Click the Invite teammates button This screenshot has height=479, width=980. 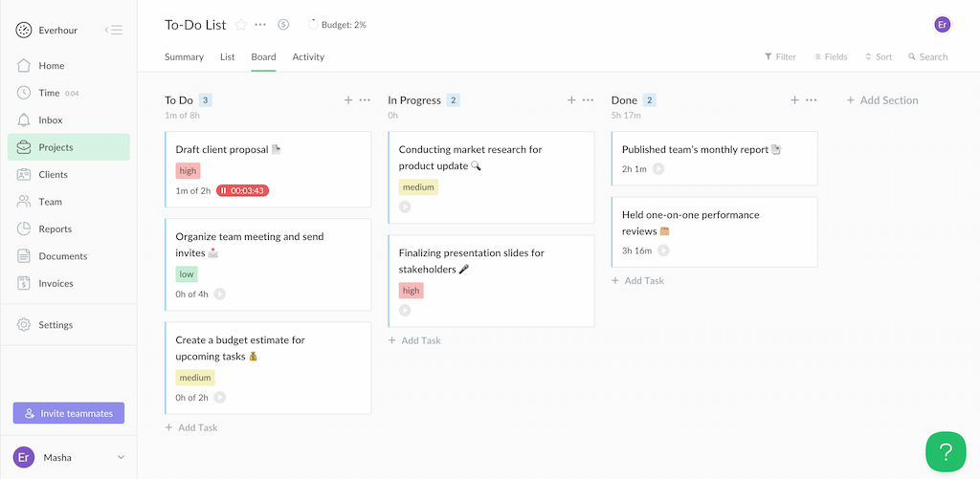(x=69, y=413)
